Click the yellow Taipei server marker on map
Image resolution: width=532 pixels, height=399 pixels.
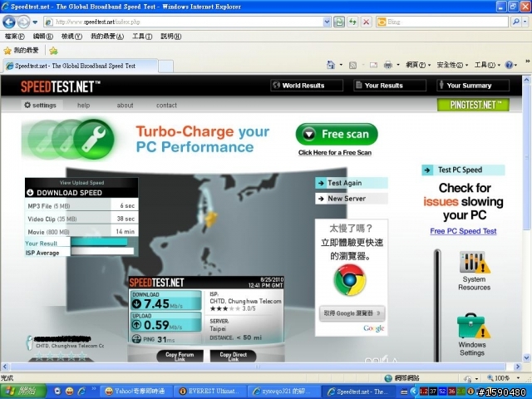[210, 219]
